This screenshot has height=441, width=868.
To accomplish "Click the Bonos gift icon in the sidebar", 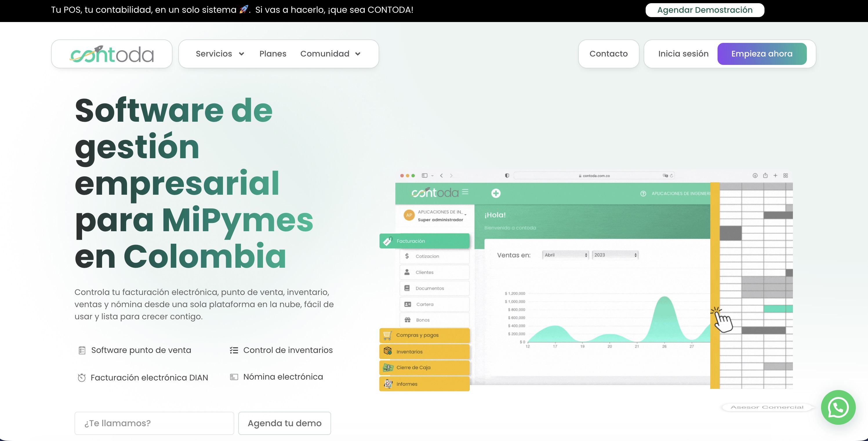I will tap(407, 320).
